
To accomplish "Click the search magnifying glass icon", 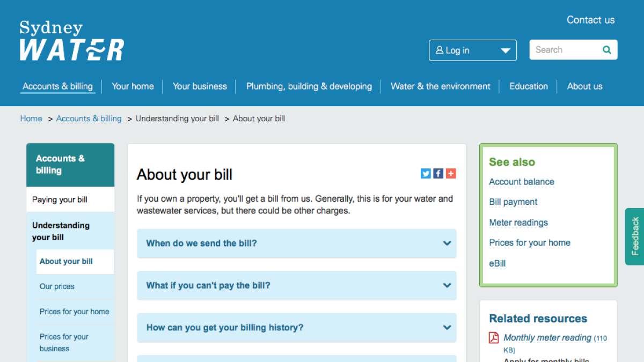I will point(607,49).
